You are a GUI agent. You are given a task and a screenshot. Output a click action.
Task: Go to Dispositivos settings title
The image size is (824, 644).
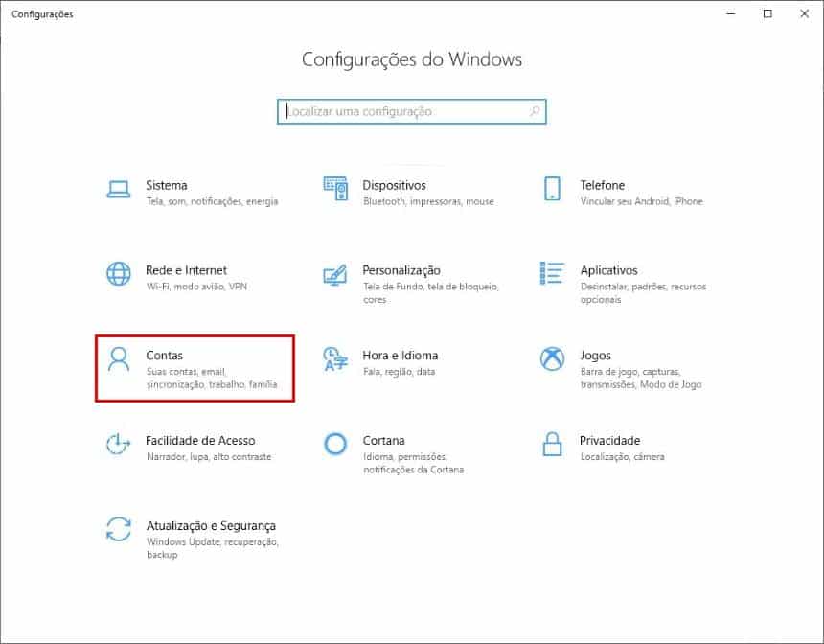[394, 185]
